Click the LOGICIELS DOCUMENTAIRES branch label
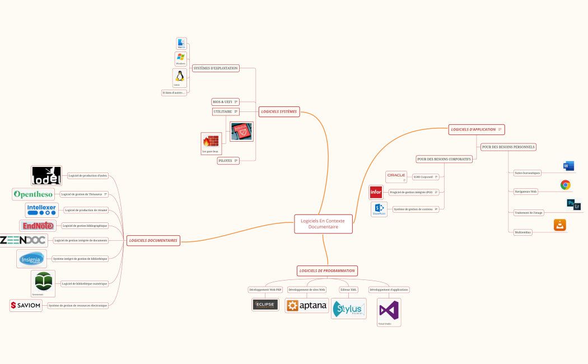 tap(153, 240)
